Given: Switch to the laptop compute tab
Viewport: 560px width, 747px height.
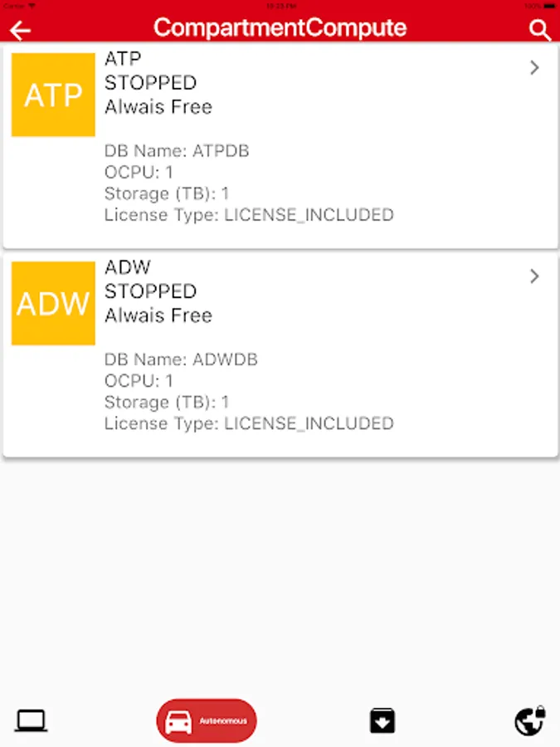Looking at the screenshot, I should pyautogui.click(x=31, y=720).
